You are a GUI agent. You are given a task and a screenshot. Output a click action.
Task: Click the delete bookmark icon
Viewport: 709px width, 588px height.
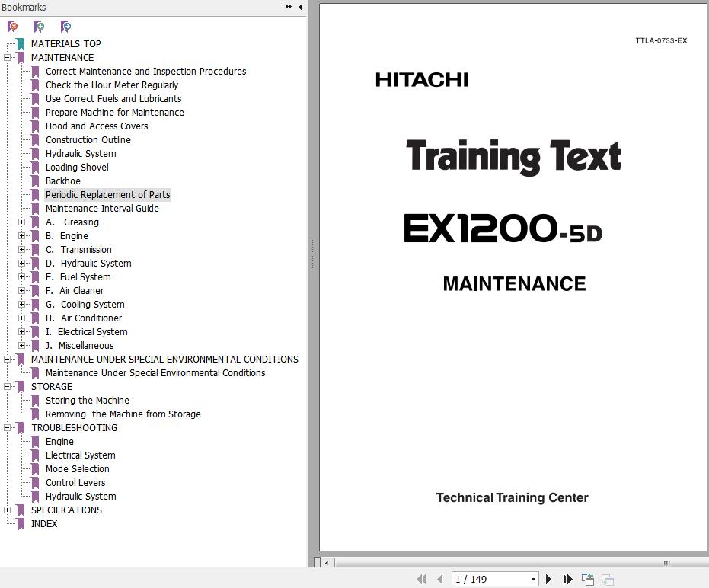point(13,27)
